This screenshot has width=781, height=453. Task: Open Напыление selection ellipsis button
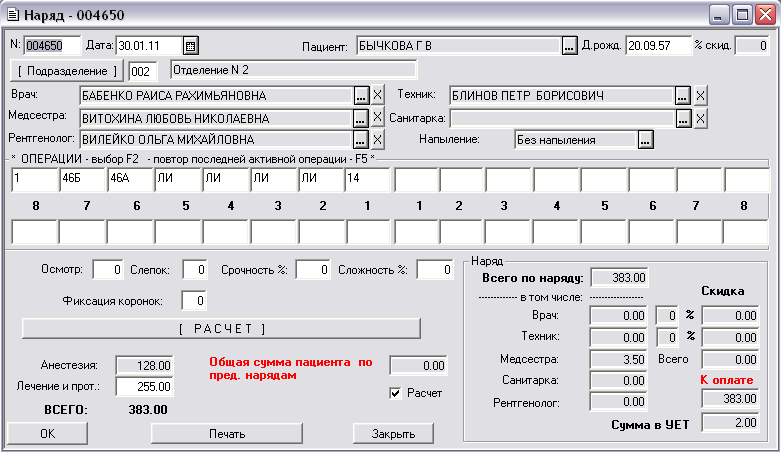pyautogui.click(x=646, y=140)
